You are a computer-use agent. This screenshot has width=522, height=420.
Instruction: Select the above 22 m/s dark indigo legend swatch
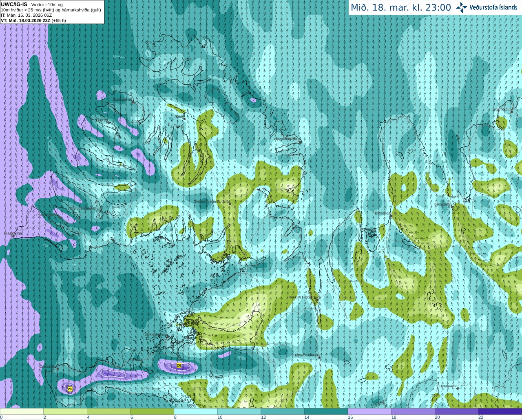[500, 411]
